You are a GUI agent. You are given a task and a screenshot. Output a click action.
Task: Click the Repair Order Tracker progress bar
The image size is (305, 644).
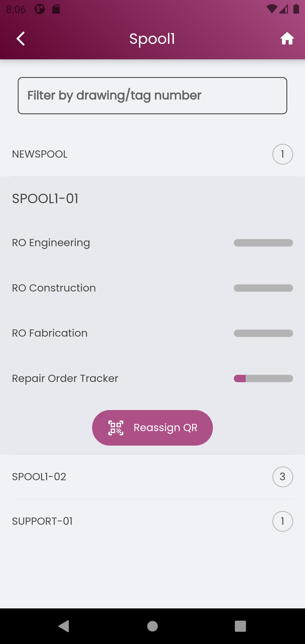(263, 379)
